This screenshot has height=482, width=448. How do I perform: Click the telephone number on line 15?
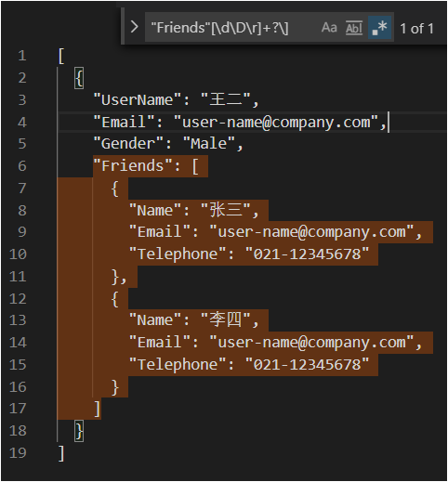pyautogui.click(x=307, y=365)
